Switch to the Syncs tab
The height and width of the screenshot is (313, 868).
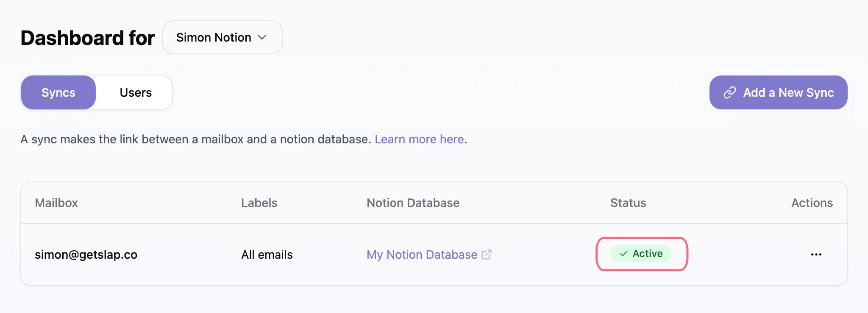[58, 92]
